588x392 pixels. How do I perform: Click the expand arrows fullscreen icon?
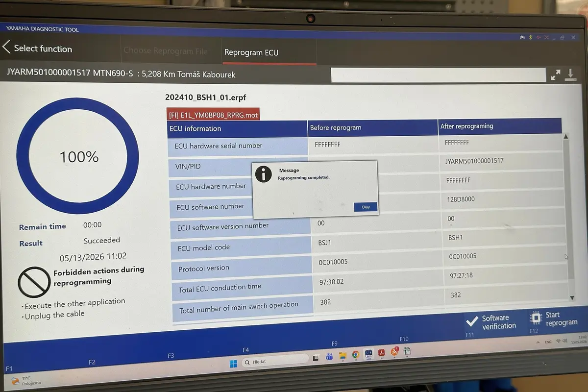[555, 75]
